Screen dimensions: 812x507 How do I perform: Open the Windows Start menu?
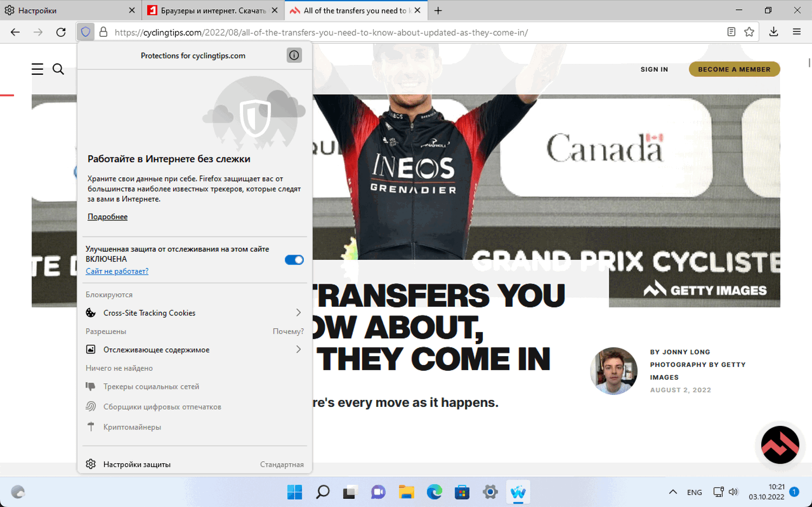[294, 492]
